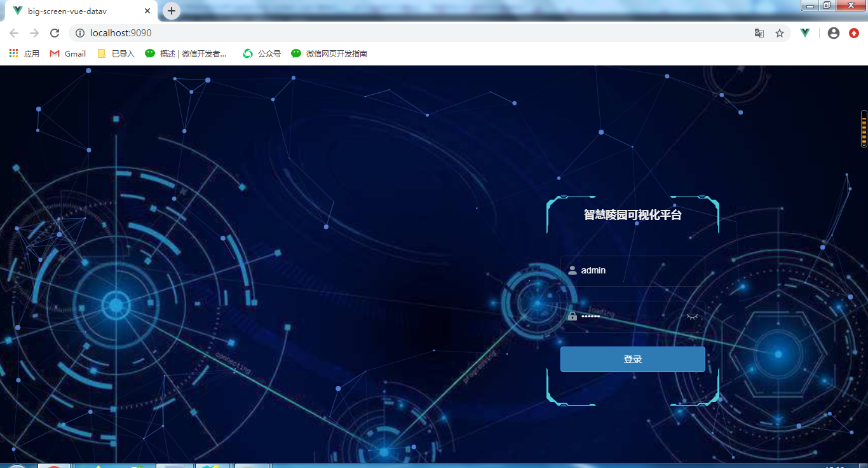868x468 pixels.
Task: Open the 已导入 bookmarks folder
Action: coord(116,53)
